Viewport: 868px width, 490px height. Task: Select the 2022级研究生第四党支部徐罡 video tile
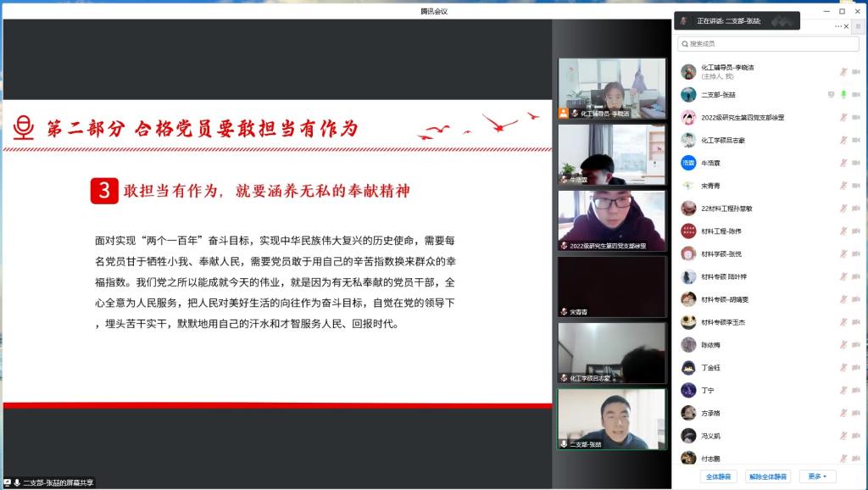tap(612, 220)
